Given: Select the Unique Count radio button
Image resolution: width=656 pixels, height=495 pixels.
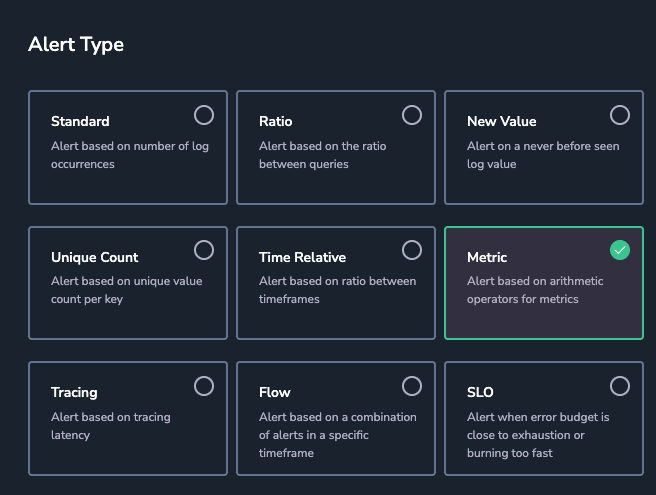Looking at the screenshot, I should 204,250.
